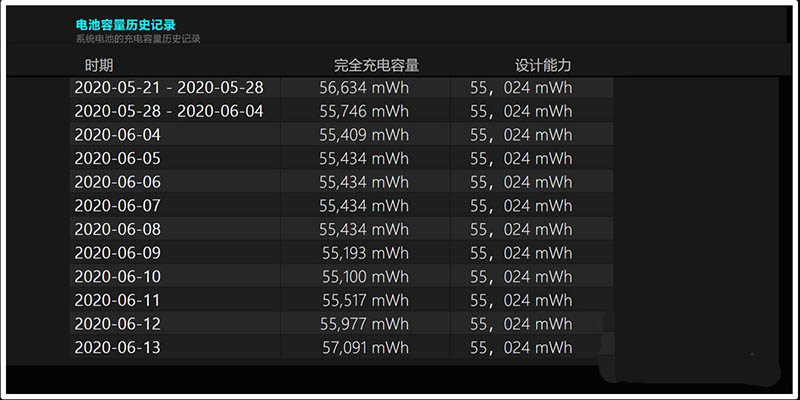The image size is (800, 400).
Task: Click the subtitle 系统电池的充电容量历史记录
Action: coord(138,39)
